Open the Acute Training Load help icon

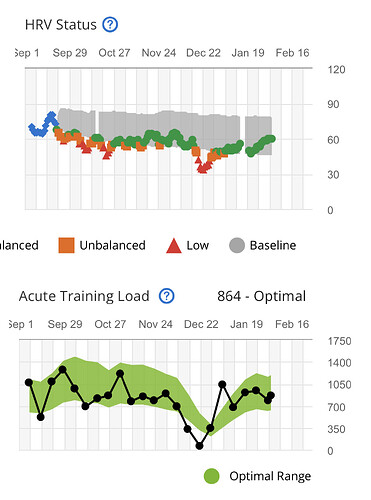166,296
